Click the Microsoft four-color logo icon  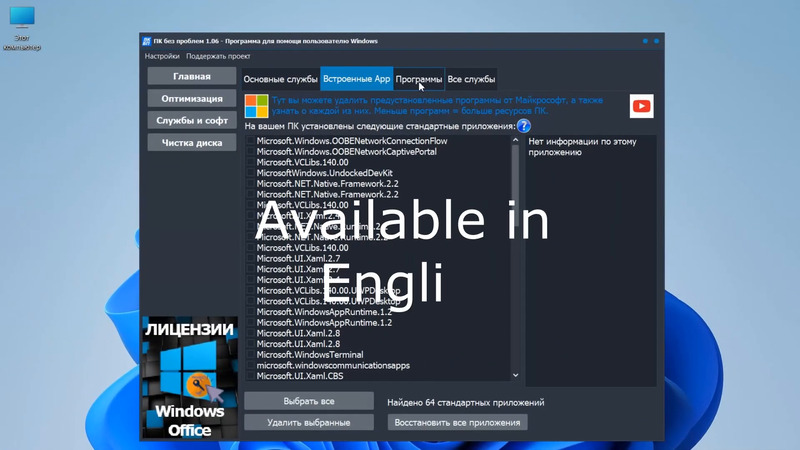[x=257, y=106]
